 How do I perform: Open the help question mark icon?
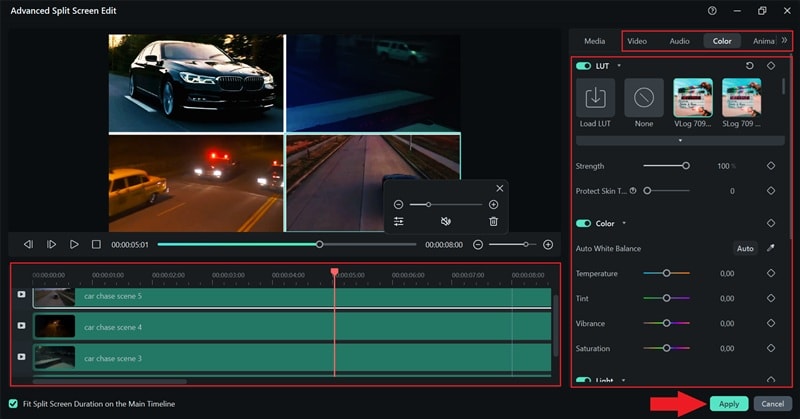712,11
